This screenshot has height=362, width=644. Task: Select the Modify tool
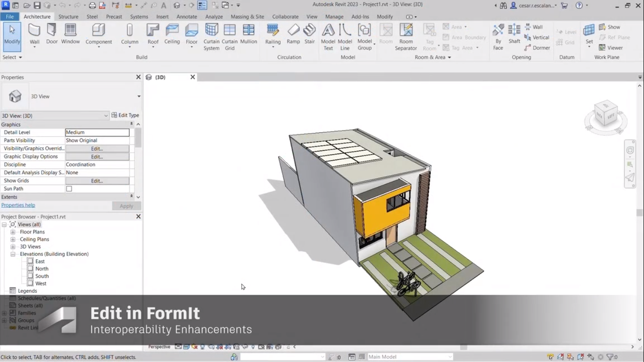pos(12,37)
